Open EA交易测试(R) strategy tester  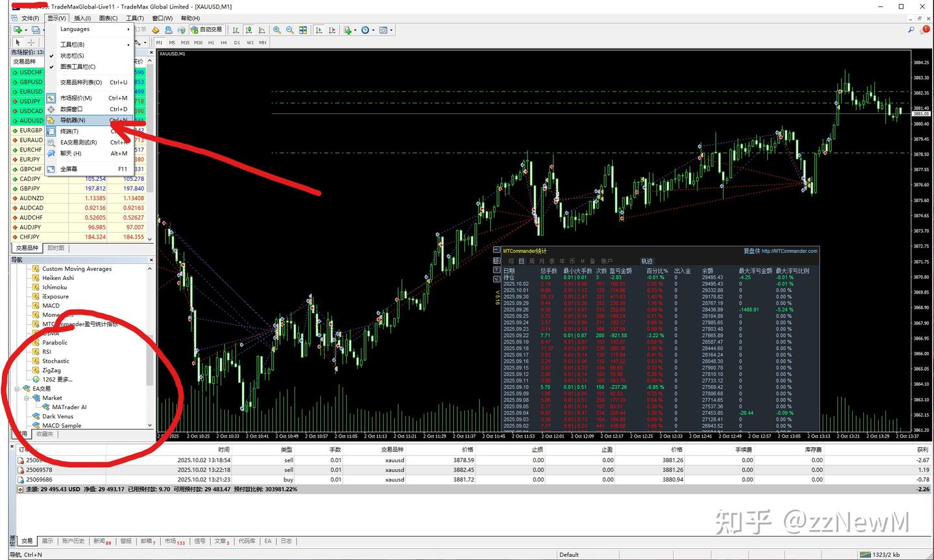coord(89,142)
